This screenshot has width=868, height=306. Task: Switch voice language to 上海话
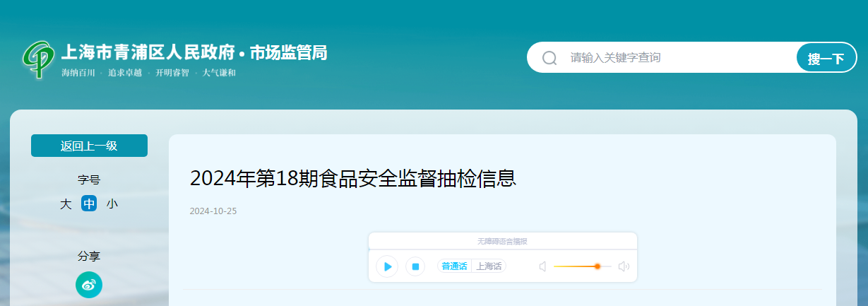pos(489,266)
